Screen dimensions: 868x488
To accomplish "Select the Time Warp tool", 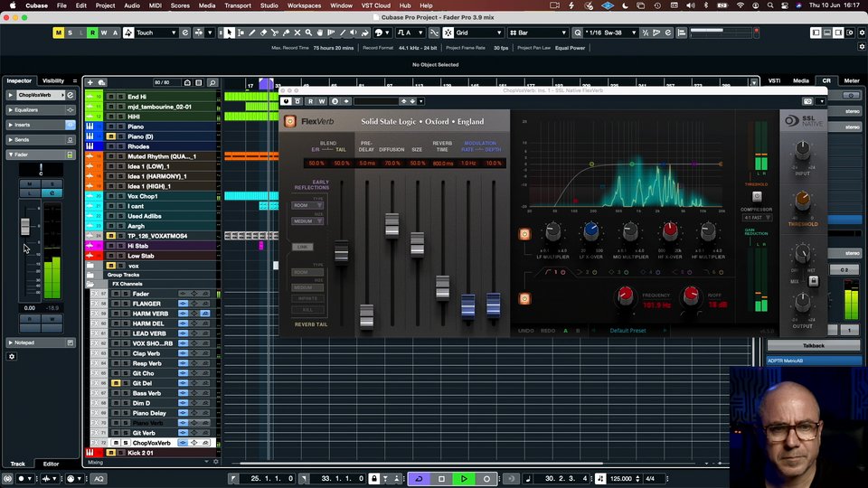I will tap(331, 33).
